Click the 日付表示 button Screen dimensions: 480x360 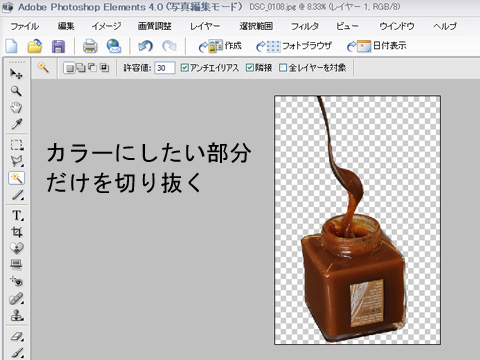coord(377,46)
